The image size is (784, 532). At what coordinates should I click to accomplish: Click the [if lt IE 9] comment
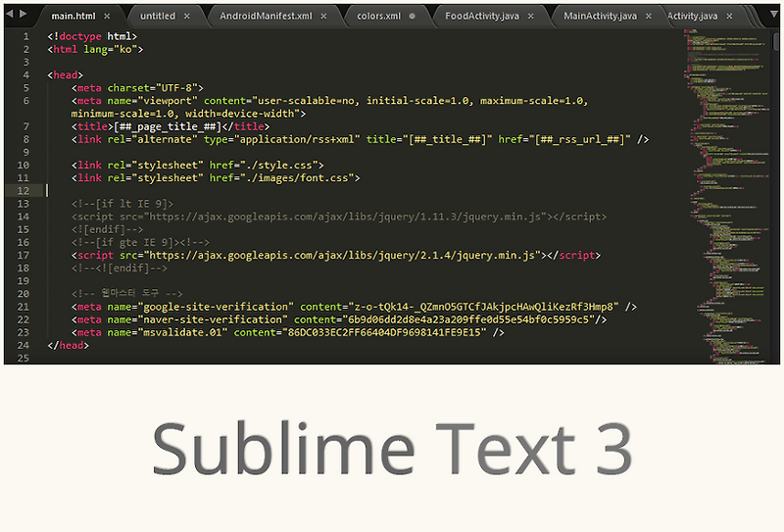[122, 204]
